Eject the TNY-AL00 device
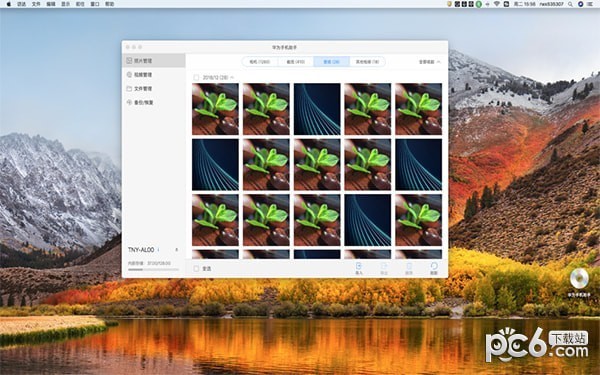The width and height of the screenshot is (600, 375). 176,250
